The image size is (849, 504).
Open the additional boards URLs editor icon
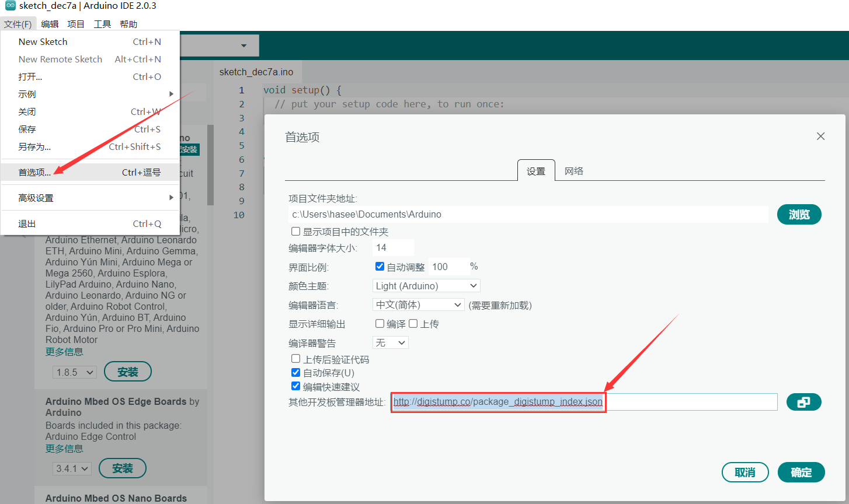point(803,402)
